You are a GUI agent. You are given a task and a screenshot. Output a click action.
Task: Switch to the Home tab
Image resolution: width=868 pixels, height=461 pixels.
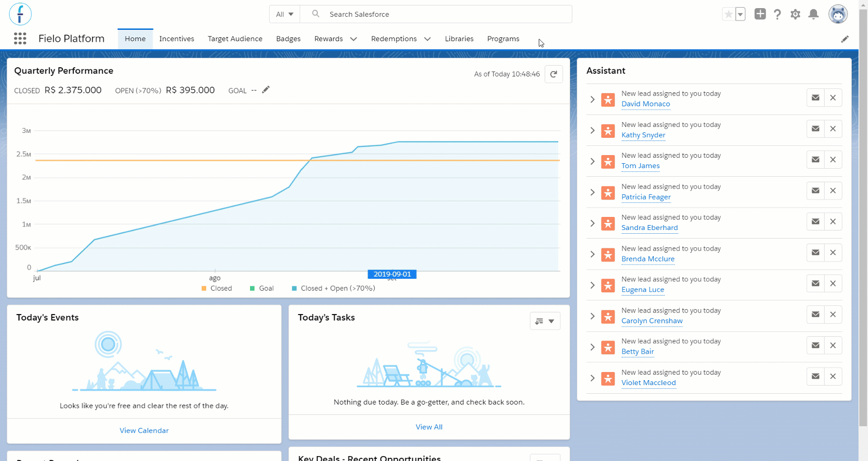[135, 39]
